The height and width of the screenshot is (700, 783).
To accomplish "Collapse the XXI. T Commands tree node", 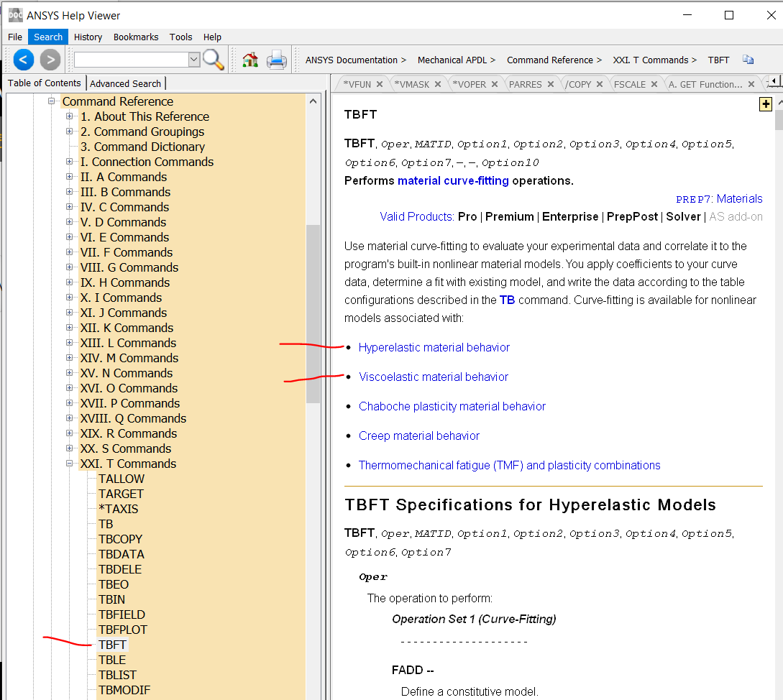I will (70, 464).
